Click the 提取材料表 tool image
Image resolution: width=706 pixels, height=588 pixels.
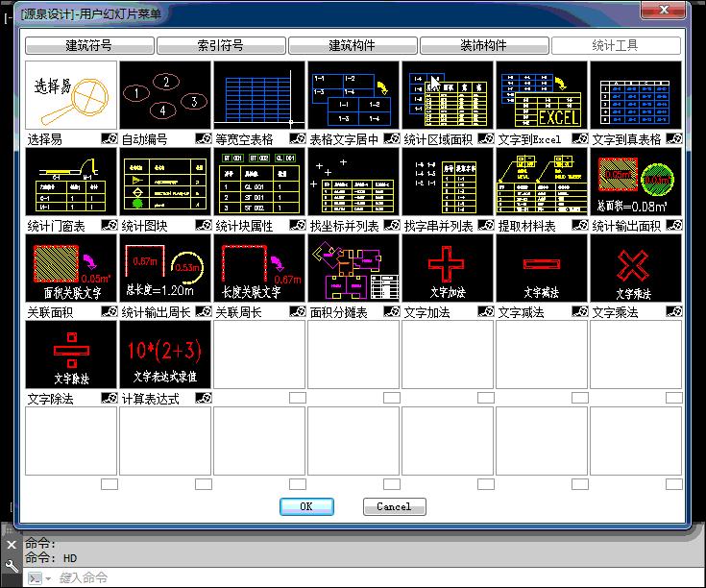[x=542, y=182]
